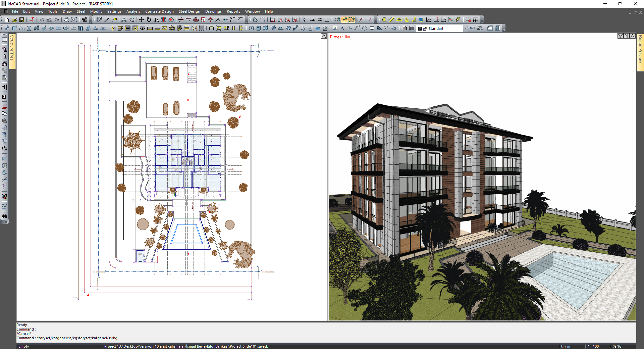Expand the plan view triangle button
The height and width of the screenshot is (349, 644).
[324, 36]
